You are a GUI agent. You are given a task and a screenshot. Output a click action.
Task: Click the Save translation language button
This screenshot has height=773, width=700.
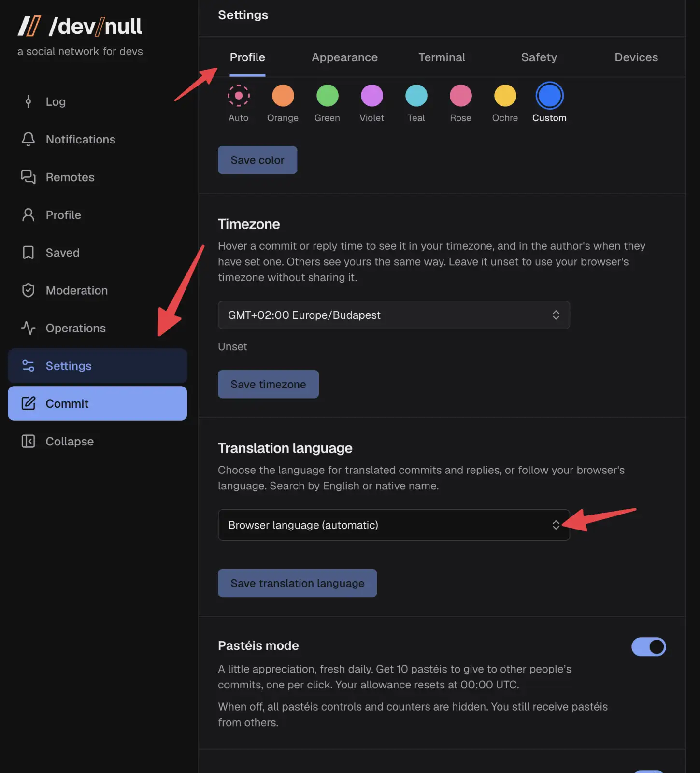point(297,583)
